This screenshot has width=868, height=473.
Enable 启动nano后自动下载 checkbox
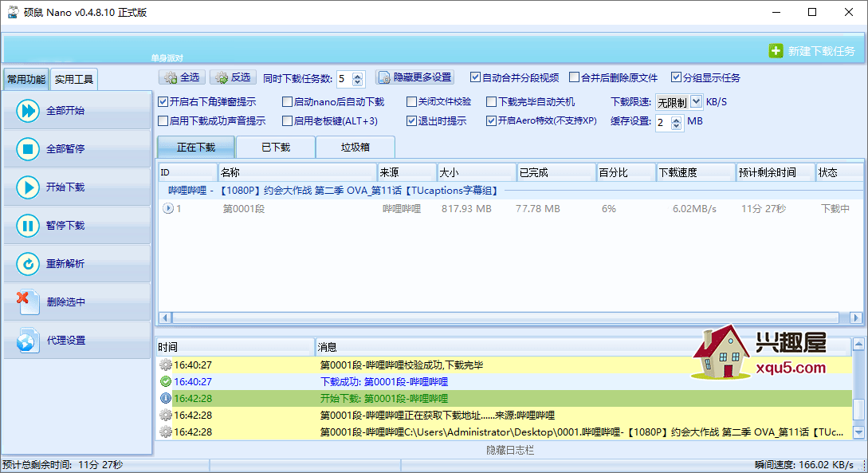tap(287, 102)
